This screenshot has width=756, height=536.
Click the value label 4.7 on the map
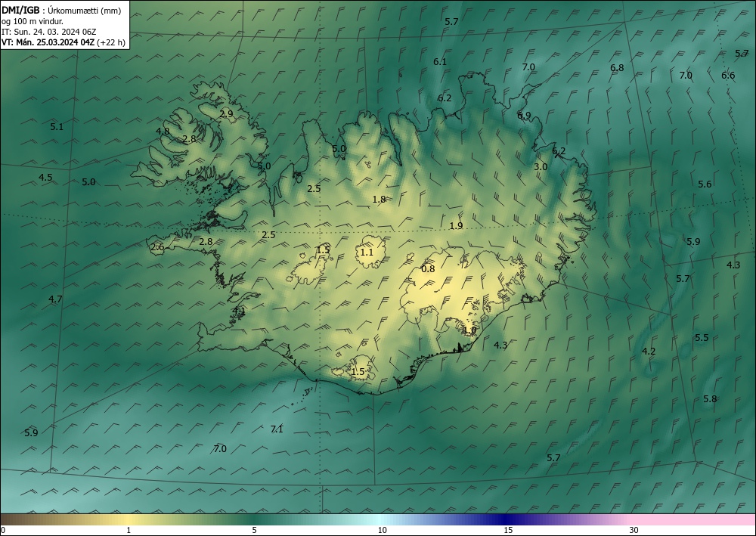55,299
